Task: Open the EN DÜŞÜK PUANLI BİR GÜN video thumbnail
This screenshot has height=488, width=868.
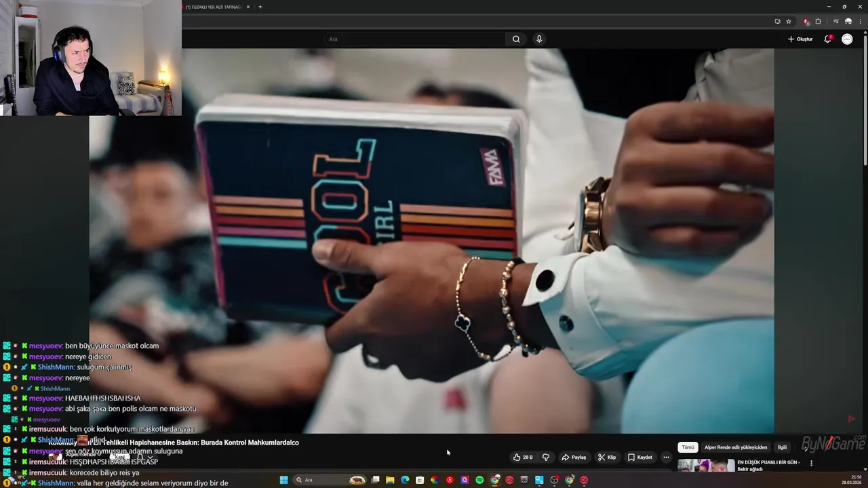Action: [706, 466]
